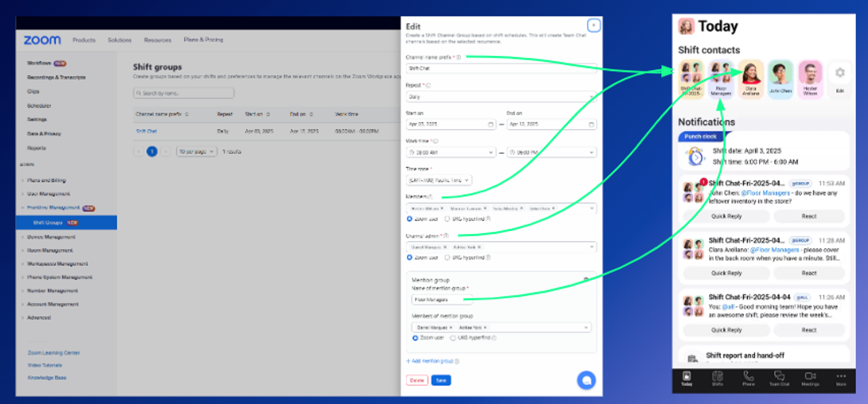Open John Chen contact avatar
This screenshot has width=868, height=404.
click(x=780, y=72)
